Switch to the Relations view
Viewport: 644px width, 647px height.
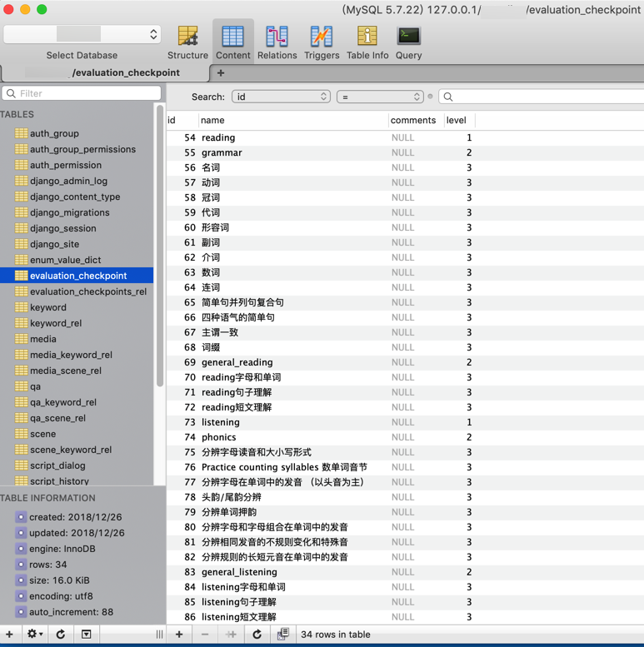click(x=277, y=42)
